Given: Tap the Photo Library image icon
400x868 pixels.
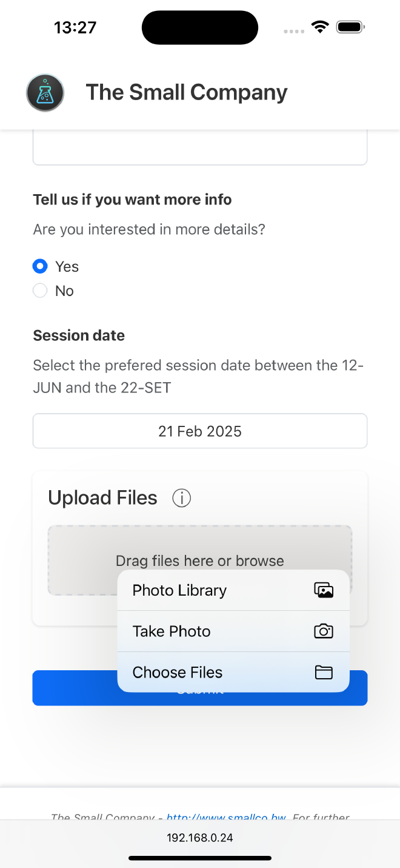Looking at the screenshot, I should pos(324,590).
